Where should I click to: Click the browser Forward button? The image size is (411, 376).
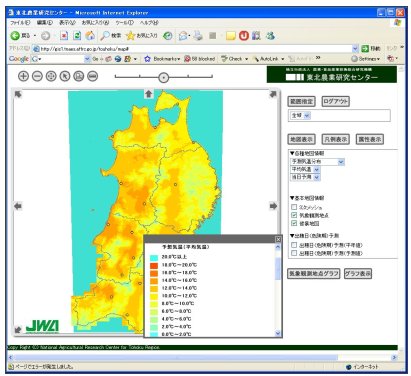coord(46,36)
